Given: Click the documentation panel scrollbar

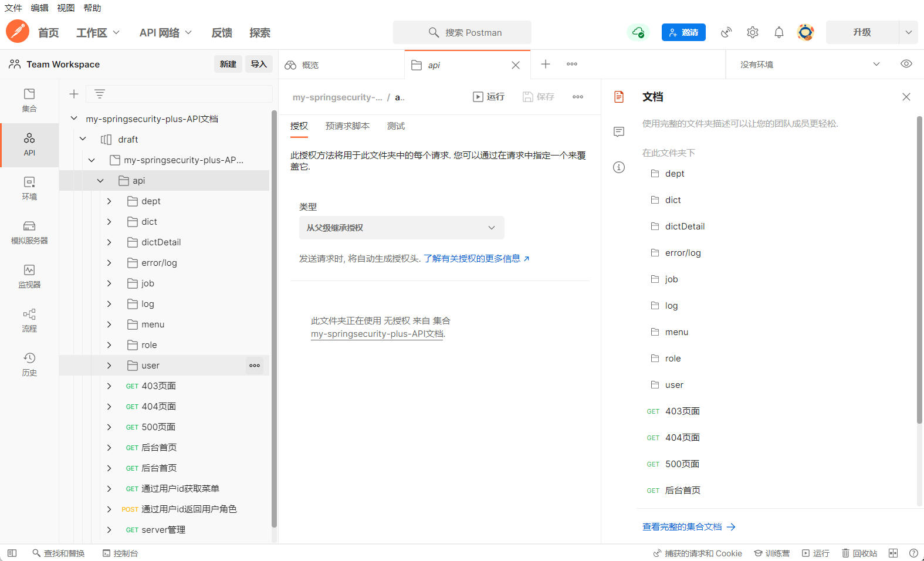Looking at the screenshot, I should pos(919,269).
